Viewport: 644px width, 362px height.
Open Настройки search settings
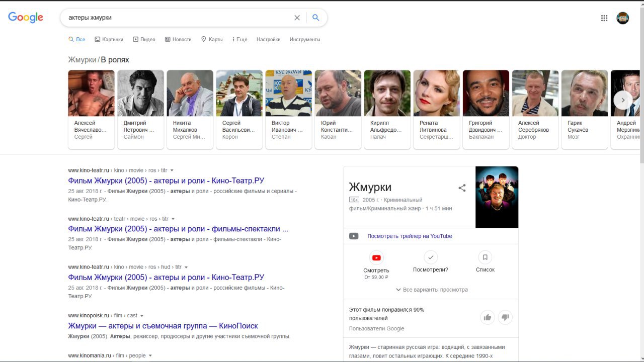point(268,39)
